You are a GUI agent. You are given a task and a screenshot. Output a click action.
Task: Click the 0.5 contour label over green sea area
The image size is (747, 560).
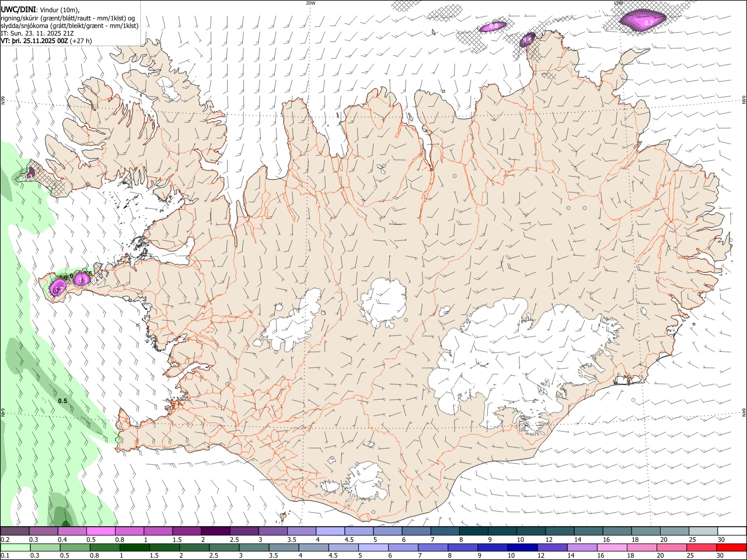tap(62, 401)
